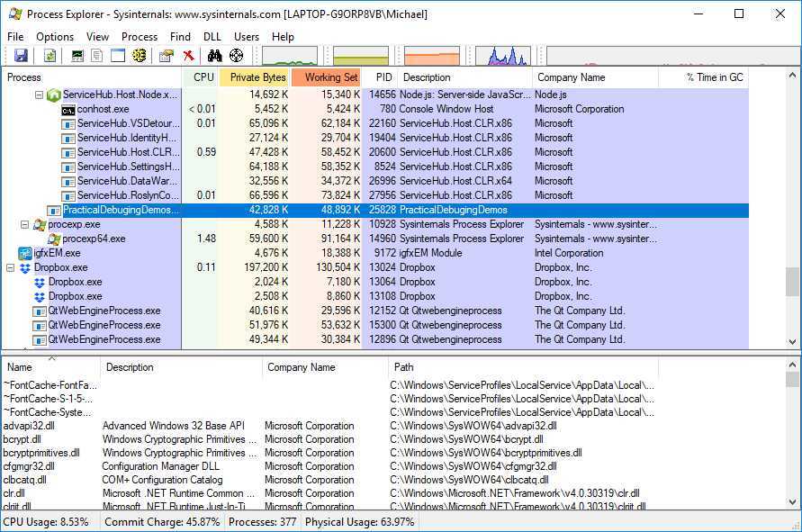The image size is (802, 532).
Task: Click the QtWebEngineProcess icon for PID 12152
Action: [x=40, y=311]
